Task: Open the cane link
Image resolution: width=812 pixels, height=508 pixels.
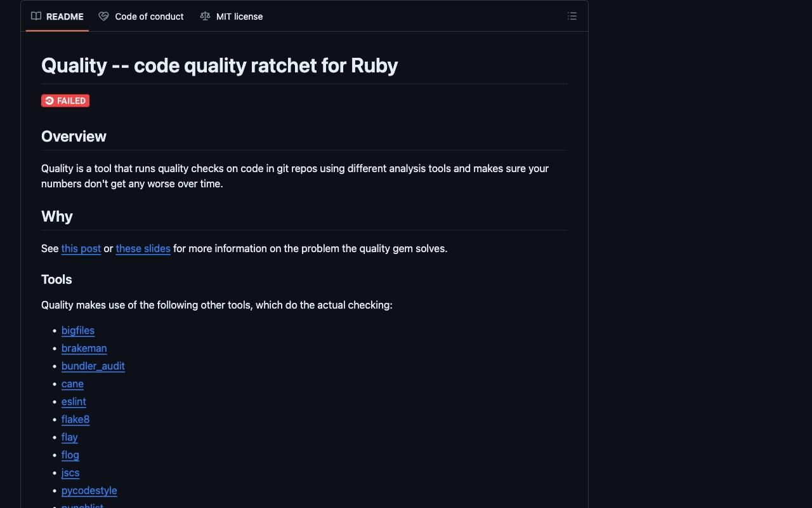Action: [x=72, y=384]
